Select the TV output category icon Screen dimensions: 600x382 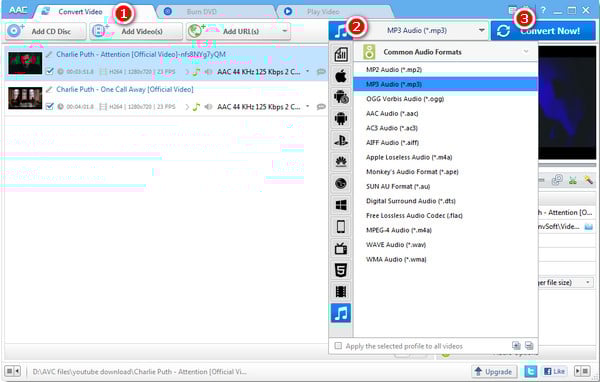(x=341, y=249)
